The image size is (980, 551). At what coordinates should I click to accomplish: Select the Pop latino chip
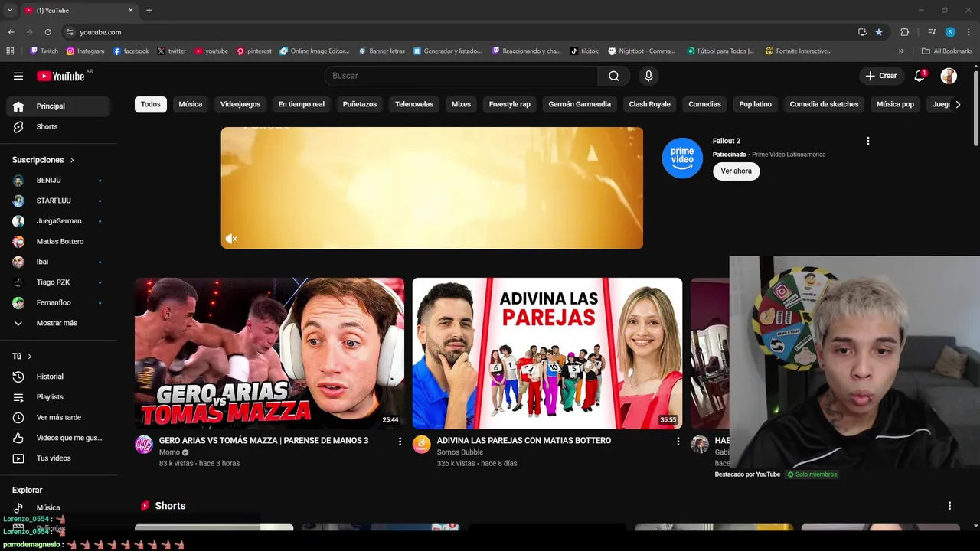point(756,104)
